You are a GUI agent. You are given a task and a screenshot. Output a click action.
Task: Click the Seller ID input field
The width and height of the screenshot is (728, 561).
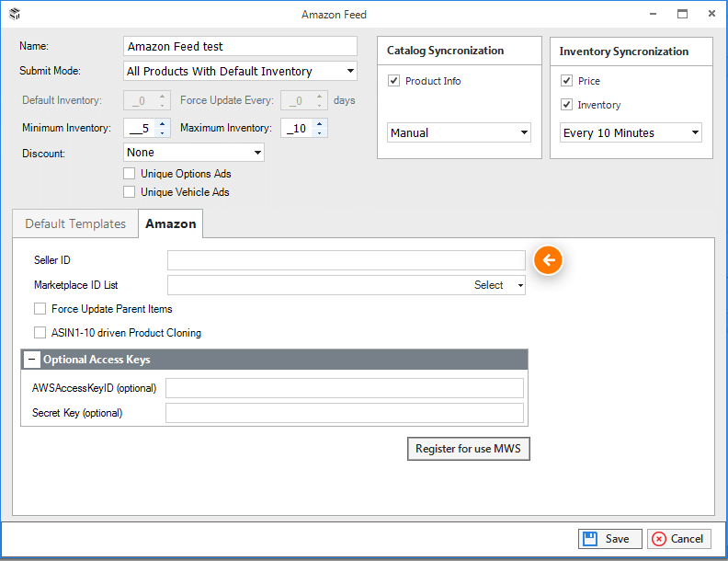pos(347,260)
